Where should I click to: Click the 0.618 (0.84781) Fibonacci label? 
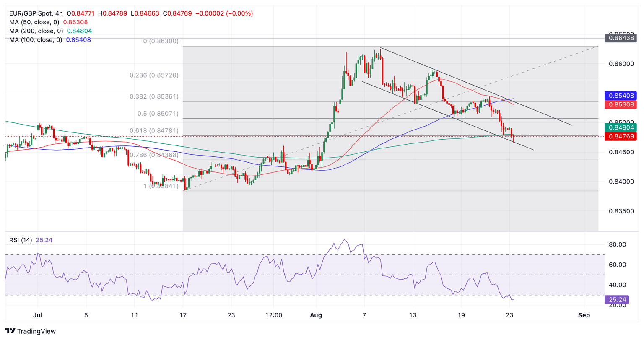point(154,131)
